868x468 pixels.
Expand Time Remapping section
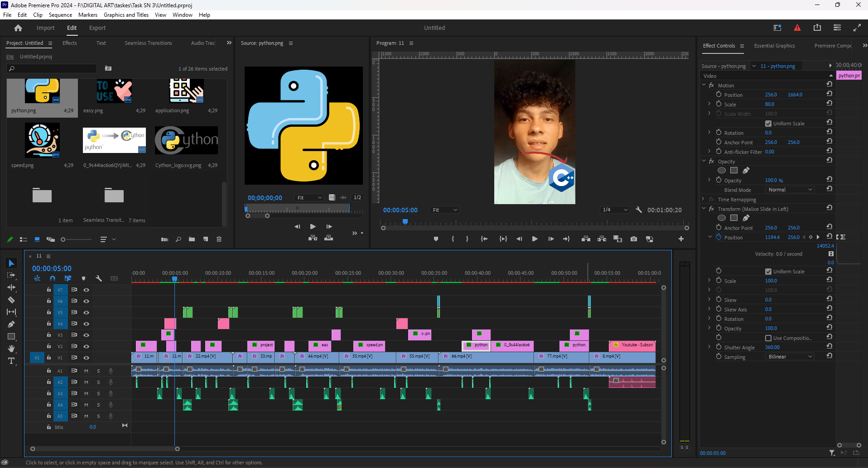point(704,199)
